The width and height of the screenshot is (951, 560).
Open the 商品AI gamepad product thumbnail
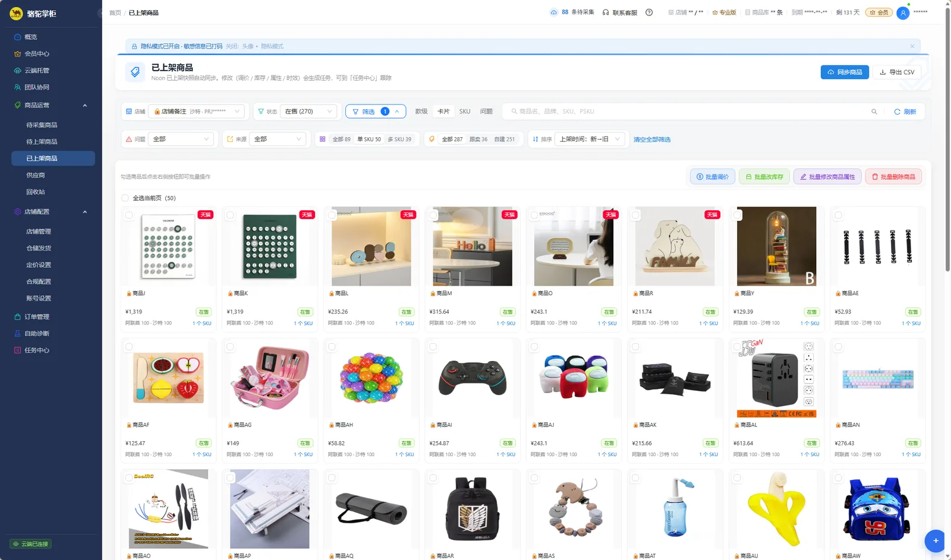pos(473,378)
